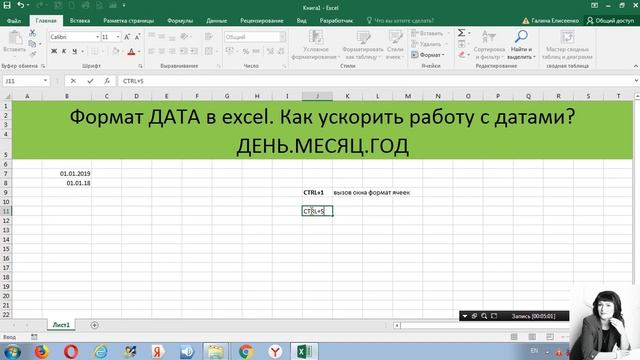
Task: Click the eraser clear icon
Action: (x=462, y=54)
